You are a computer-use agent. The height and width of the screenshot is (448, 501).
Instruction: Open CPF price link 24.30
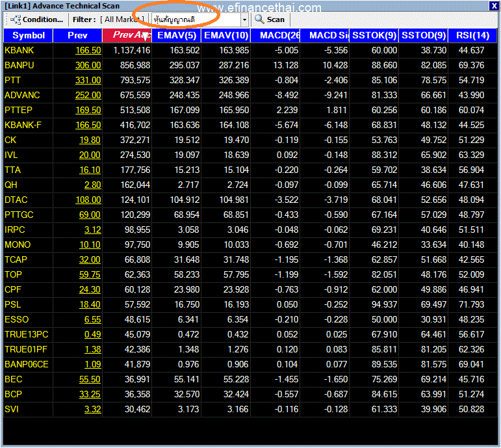(x=90, y=290)
